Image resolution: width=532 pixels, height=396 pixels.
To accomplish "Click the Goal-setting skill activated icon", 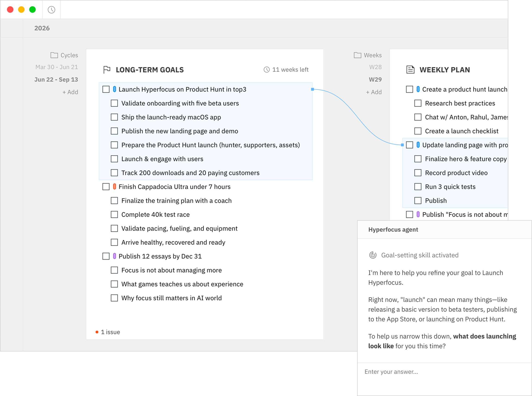I will click(373, 255).
